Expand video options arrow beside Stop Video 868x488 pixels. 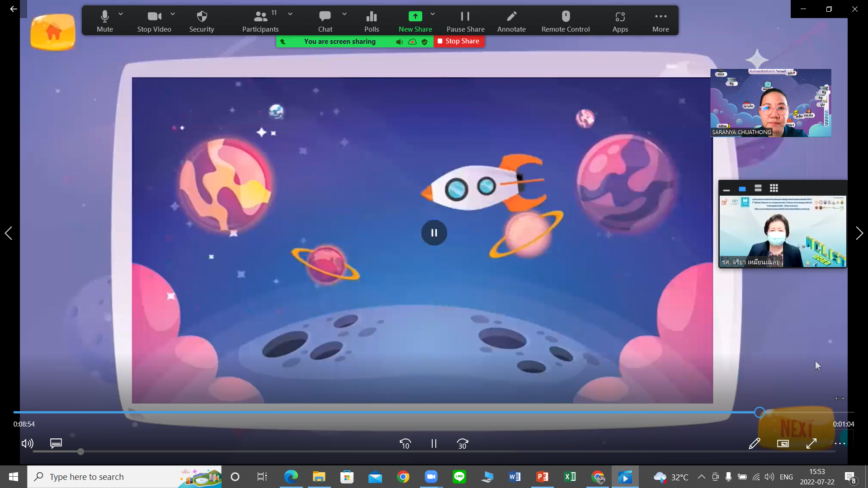click(173, 14)
